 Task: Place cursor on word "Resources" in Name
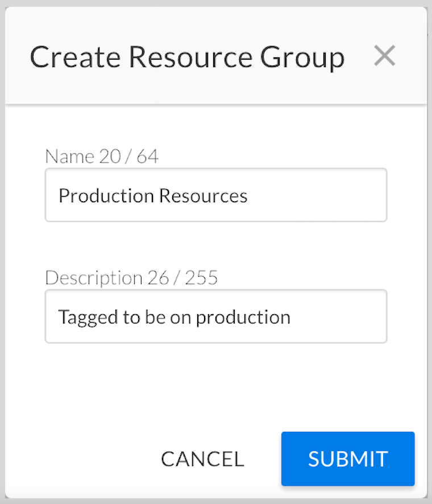coord(203,195)
